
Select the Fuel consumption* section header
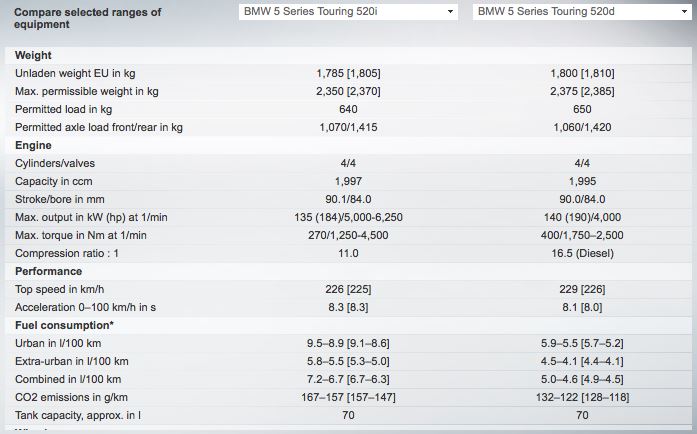(64, 326)
